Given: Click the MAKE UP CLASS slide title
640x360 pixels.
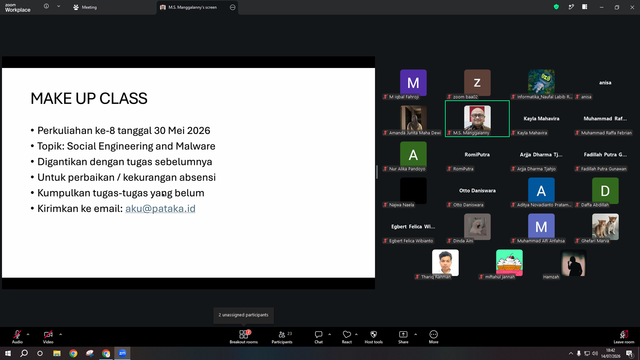Looking at the screenshot, I should coord(89,98).
